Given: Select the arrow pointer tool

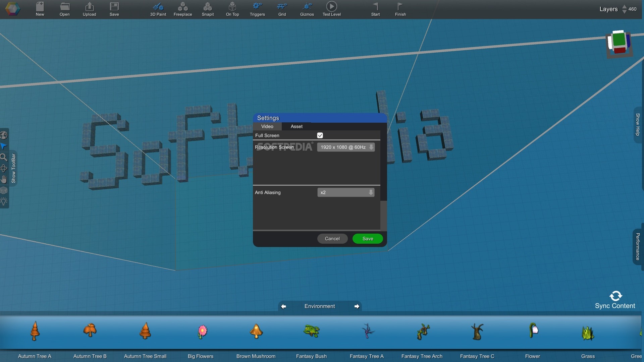Looking at the screenshot, I should [4, 146].
